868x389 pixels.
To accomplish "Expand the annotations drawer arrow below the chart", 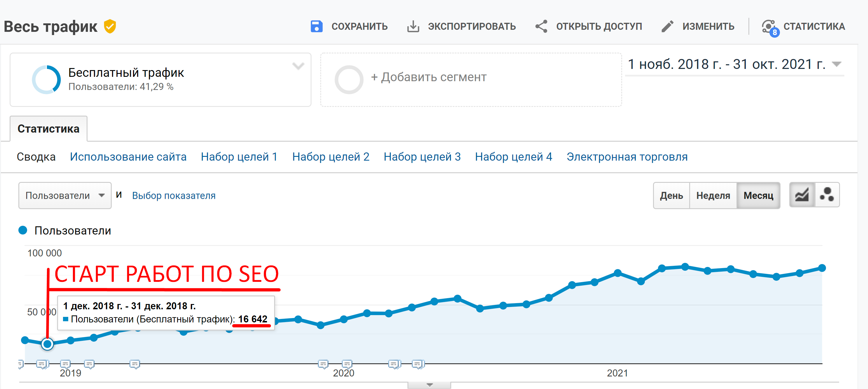I will pyautogui.click(x=429, y=385).
